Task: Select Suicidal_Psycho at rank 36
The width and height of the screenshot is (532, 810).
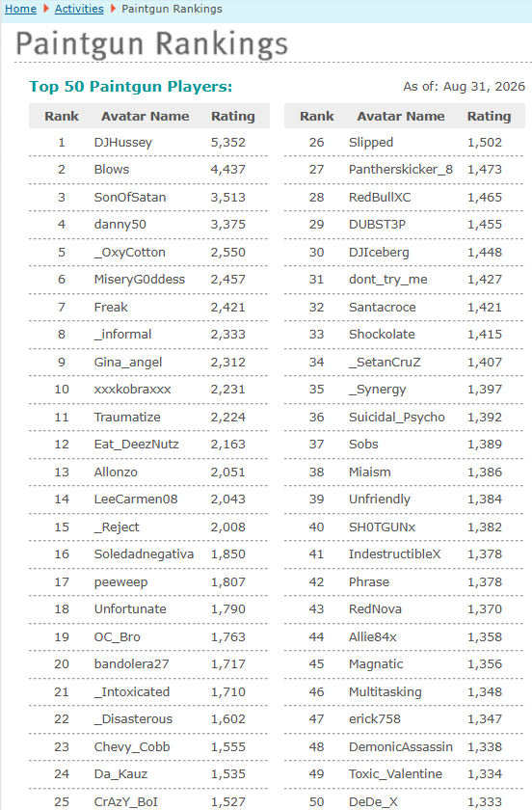Action: pyautogui.click(x=397, y=418)
